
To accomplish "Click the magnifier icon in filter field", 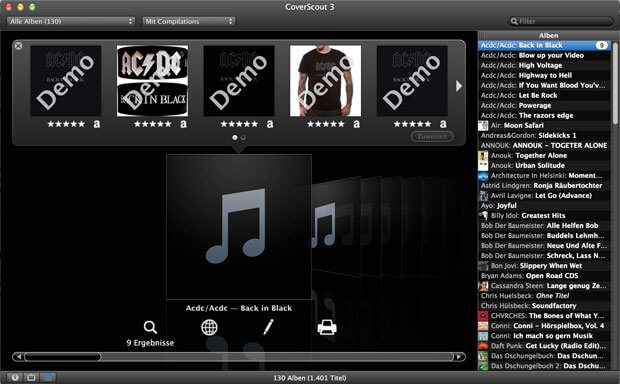I will click(x=514, y=21).
